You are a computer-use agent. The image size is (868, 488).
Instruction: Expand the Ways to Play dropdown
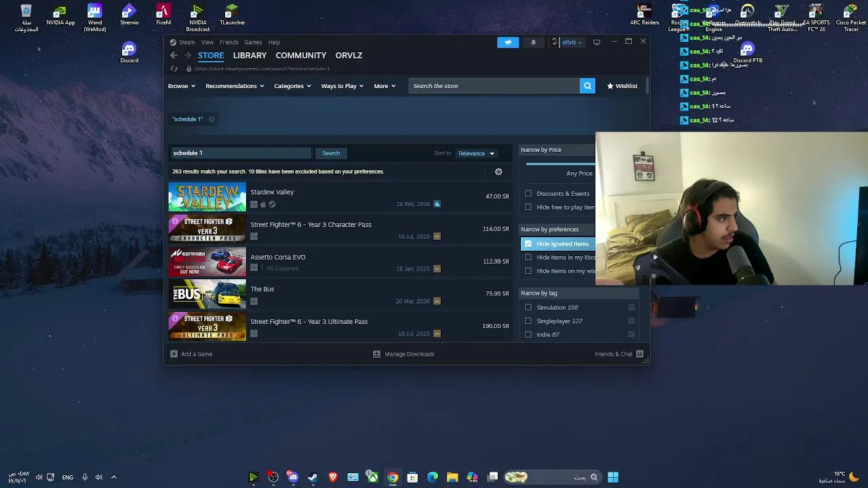342,86
